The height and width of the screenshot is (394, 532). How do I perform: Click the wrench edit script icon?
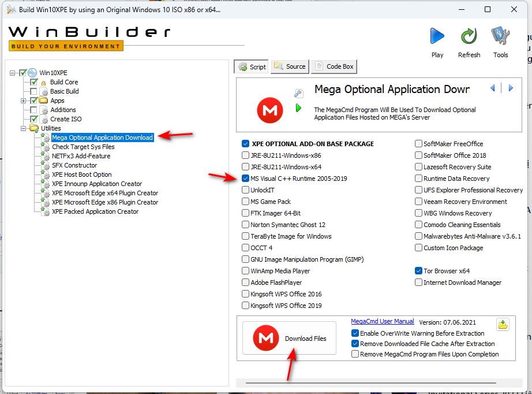click(298, 93)
